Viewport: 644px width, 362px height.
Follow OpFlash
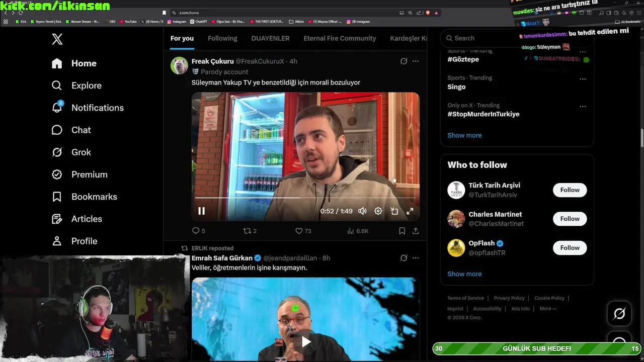pyautogui.click(x=570, y=248)
